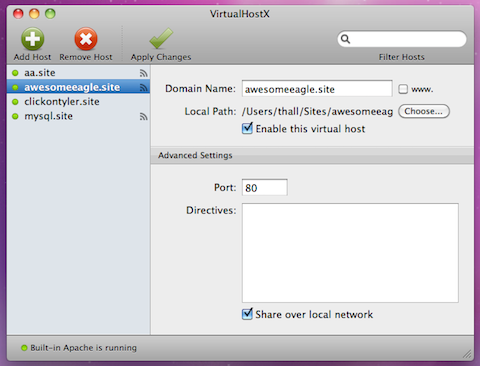Click the yellow minimize window button
The width and height of the screenshot is (480, 366).
click(x=34, y=14)
